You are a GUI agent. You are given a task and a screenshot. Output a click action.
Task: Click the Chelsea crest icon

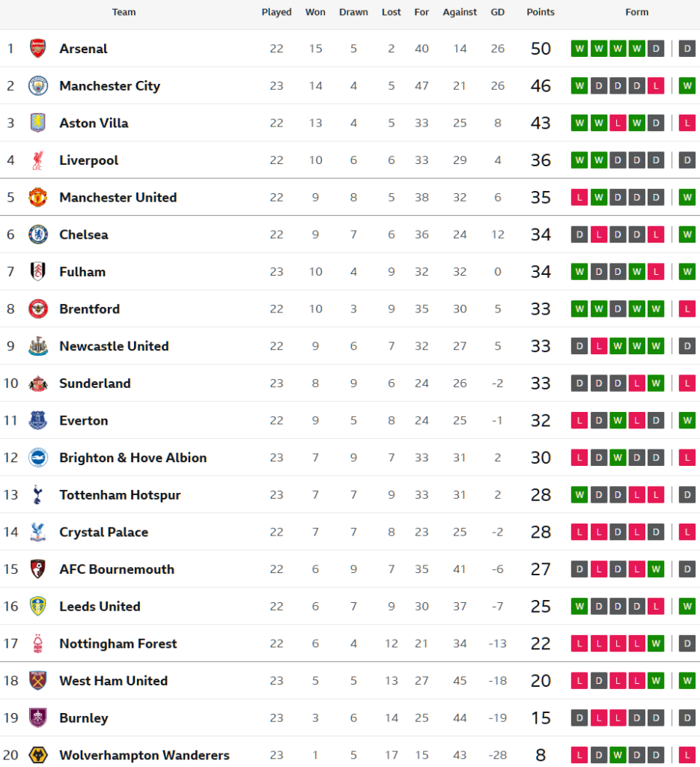37,234
